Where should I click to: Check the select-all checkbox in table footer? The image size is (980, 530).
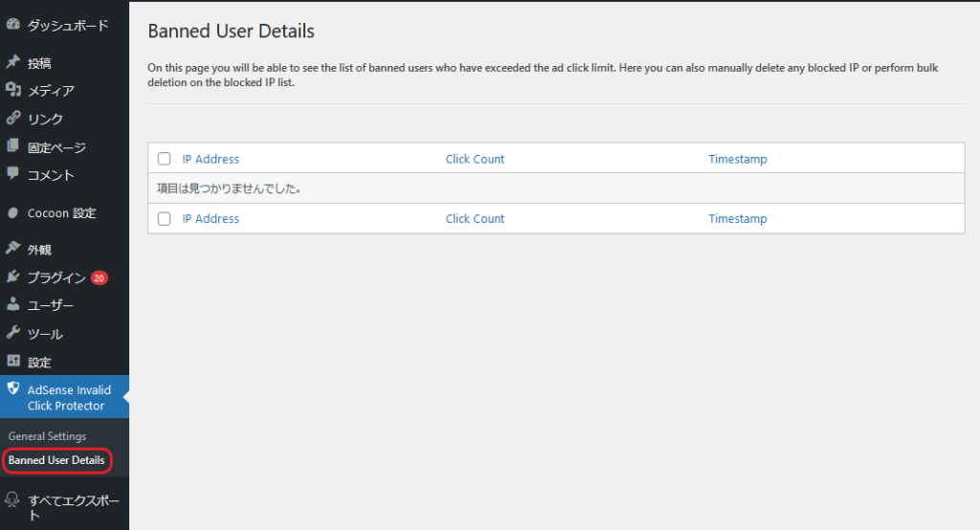coord(164,218)
